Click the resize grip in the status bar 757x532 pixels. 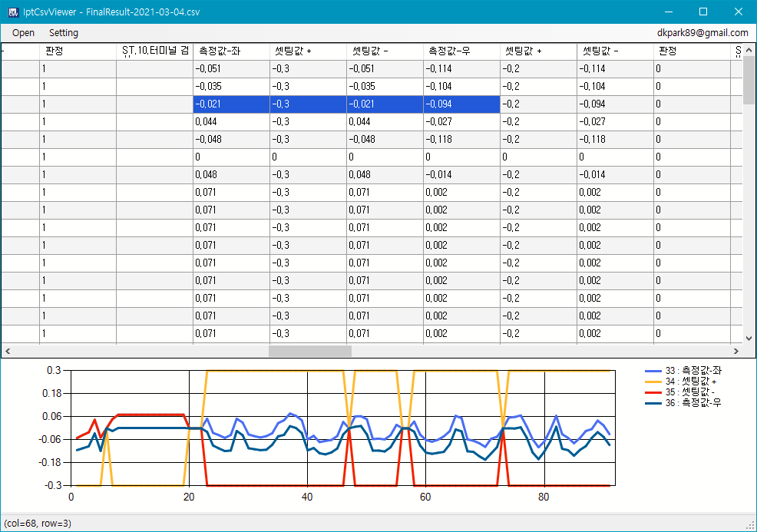pos(751,526)
